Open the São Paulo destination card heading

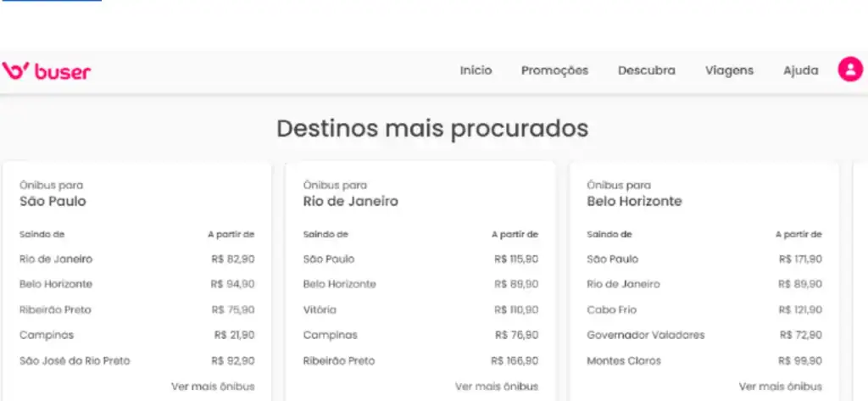click(53, 202)
